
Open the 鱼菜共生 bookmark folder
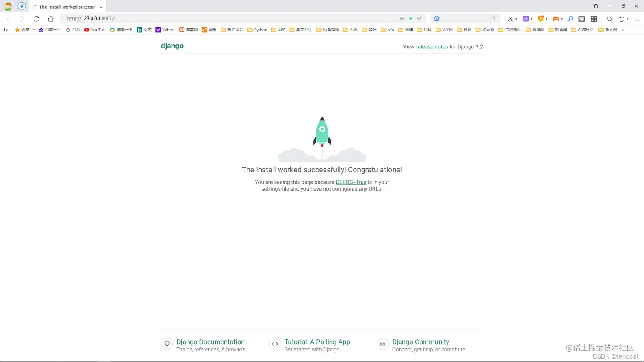tap(301, 30)
